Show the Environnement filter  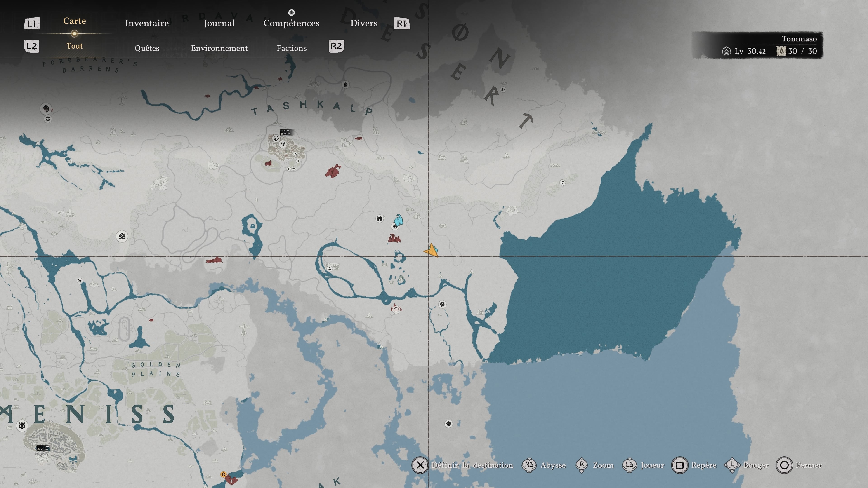(x=219, y=48)
